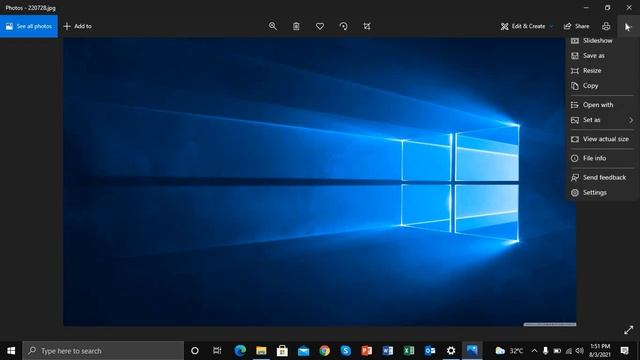Click battery tray icon

pyautogui.click(x=557, y=351)
